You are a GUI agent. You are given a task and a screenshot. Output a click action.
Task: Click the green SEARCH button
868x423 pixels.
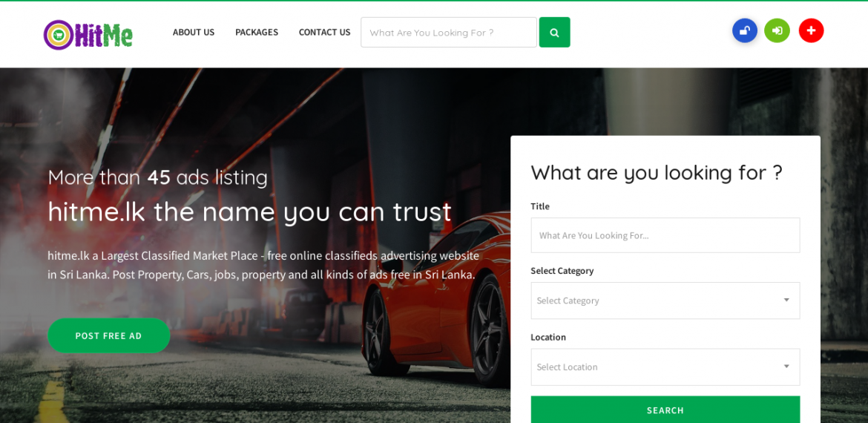[665, 410]
